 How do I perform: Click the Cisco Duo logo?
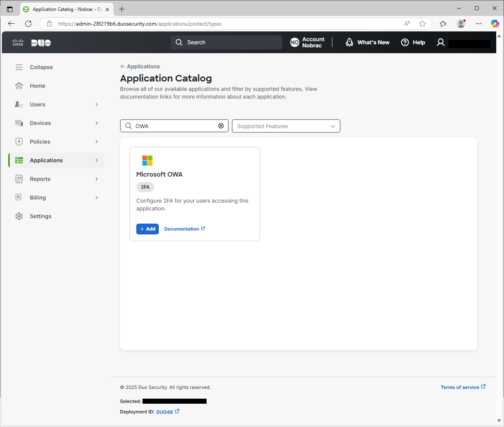click(31, 43)
